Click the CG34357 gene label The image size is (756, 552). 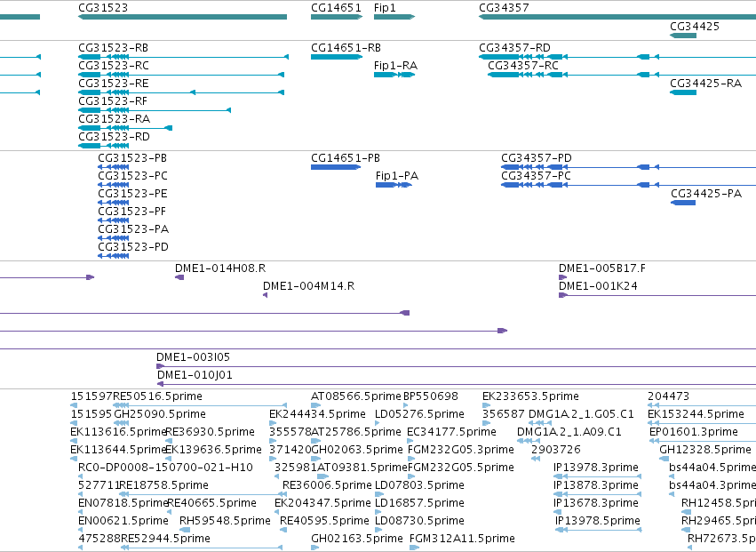click(504, 8)
